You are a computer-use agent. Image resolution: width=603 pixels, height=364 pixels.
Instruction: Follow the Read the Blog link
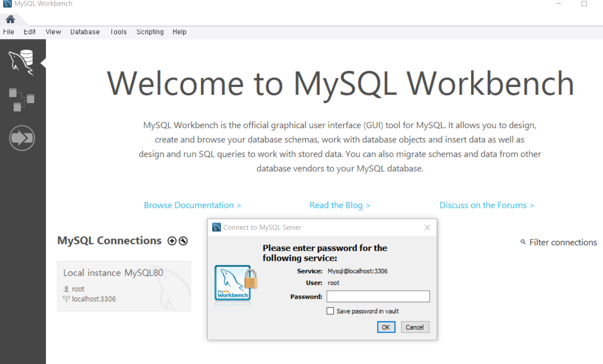(x=340, y=205)
